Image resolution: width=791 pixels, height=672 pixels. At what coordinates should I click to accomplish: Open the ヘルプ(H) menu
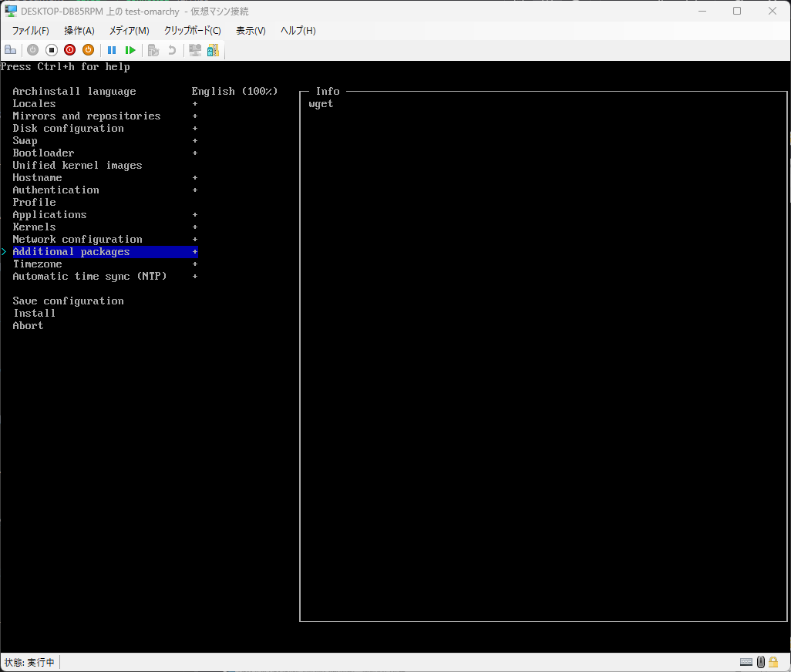tap(298, 30)
